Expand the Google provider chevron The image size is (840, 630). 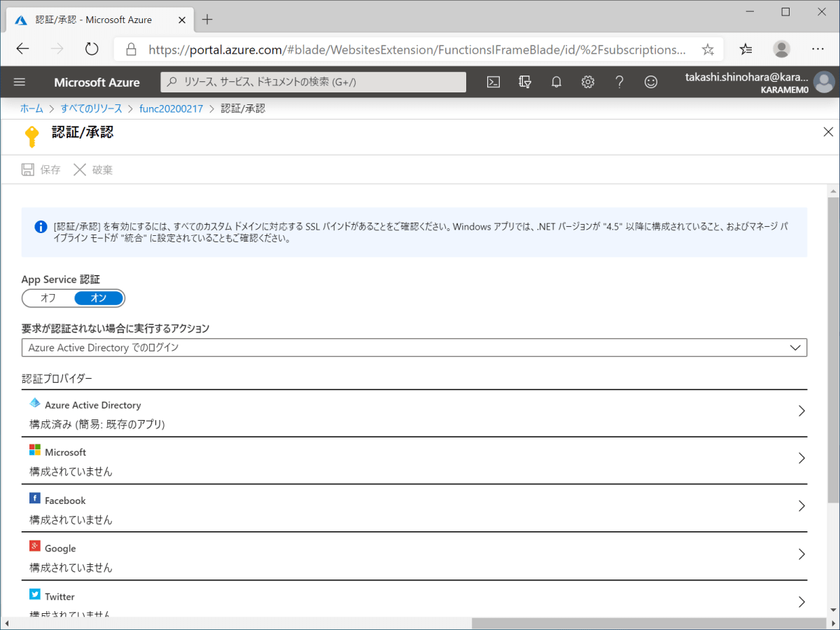pos(801,554)
